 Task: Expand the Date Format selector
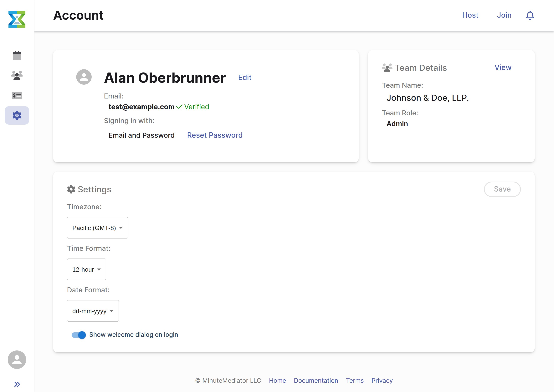[93, 311]
